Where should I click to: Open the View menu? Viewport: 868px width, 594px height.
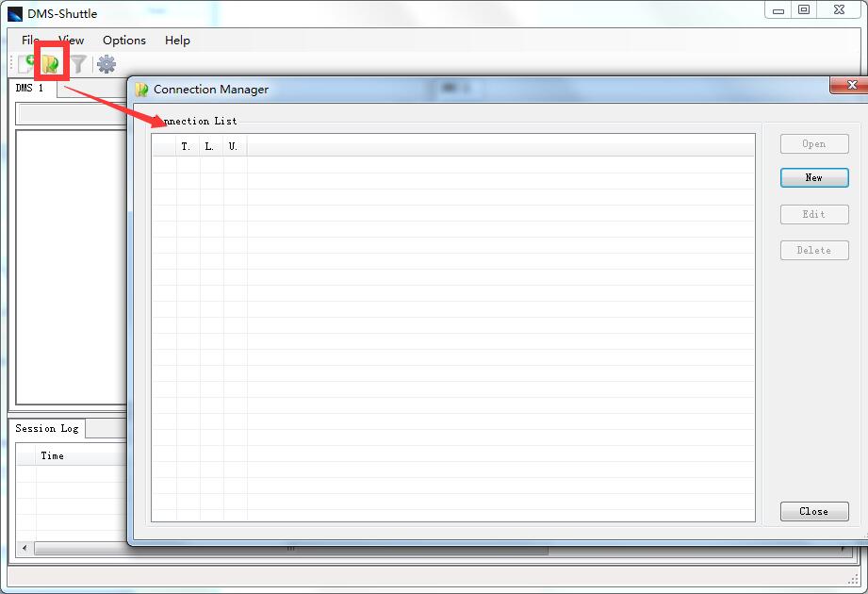(x=72, y=40)
